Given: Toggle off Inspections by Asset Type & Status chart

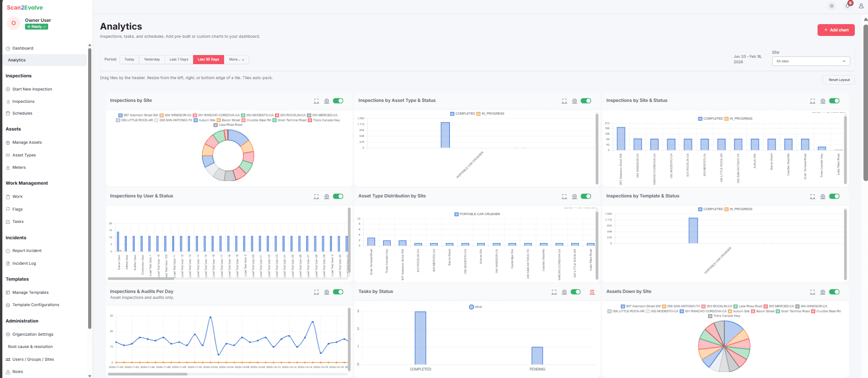Looking at the screenshot, I should coord(586,101).
